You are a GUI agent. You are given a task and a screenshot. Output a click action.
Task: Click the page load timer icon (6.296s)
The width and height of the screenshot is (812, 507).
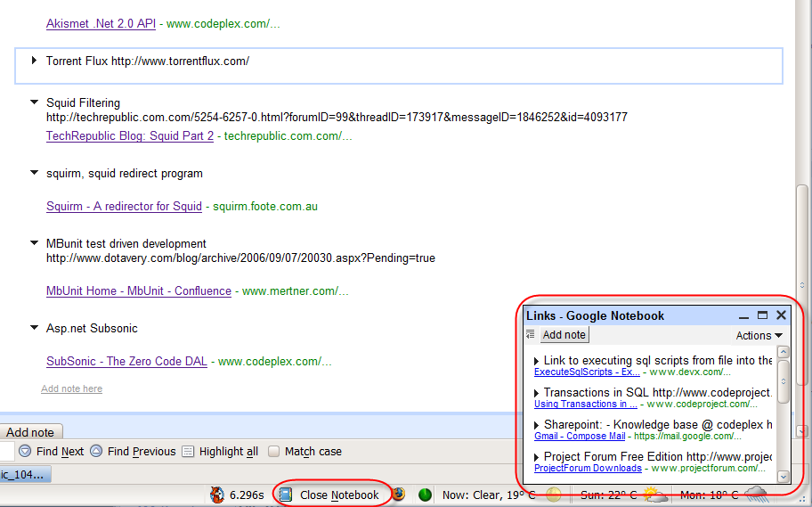[217, 495]
